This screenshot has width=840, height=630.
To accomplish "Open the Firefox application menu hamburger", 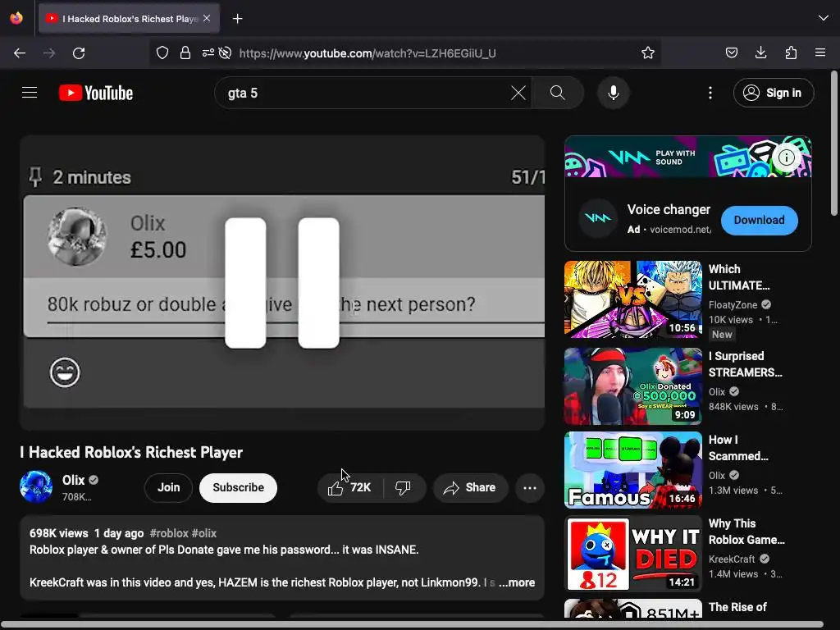I will (819, 52).
